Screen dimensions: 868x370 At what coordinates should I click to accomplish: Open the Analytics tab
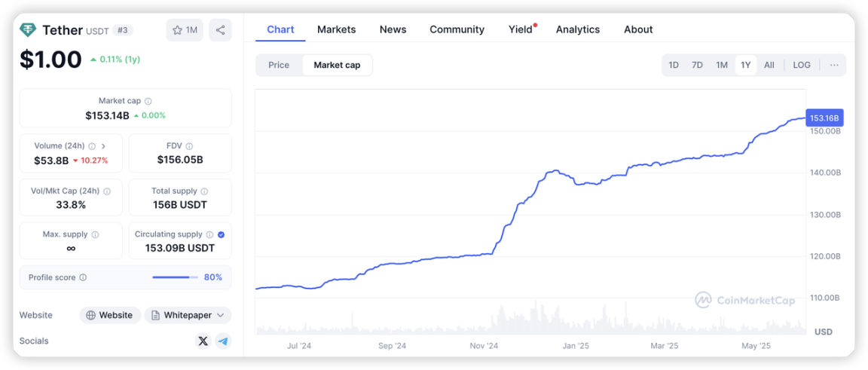tap(578, 30)
